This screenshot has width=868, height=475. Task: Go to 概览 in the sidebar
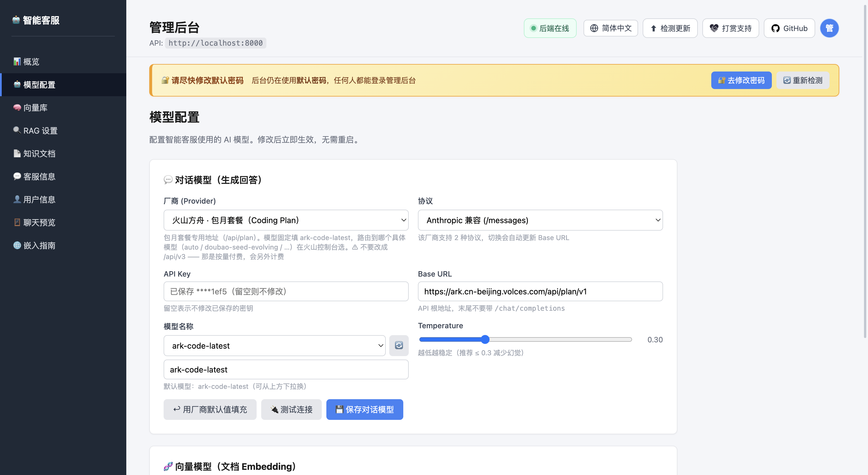click(63, 61)
